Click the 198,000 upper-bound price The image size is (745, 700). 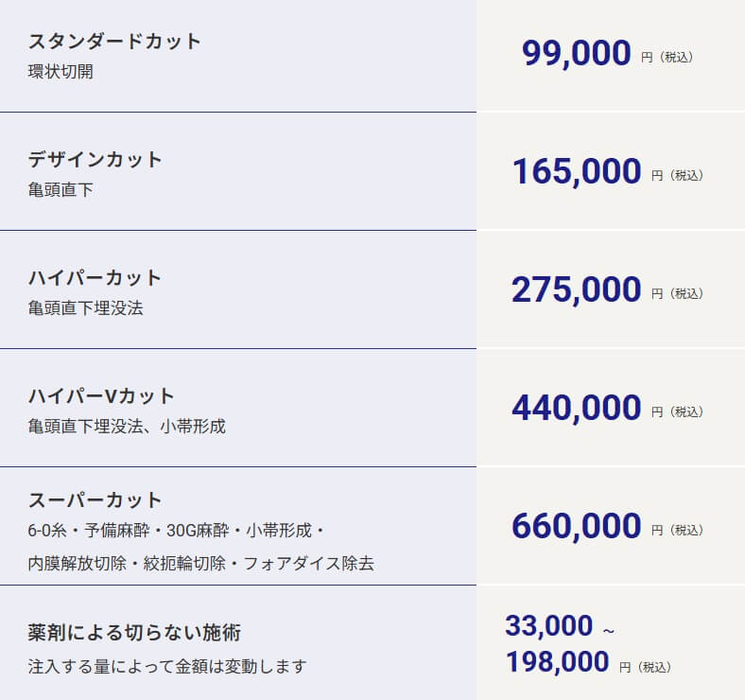click(x=557, y=662)
